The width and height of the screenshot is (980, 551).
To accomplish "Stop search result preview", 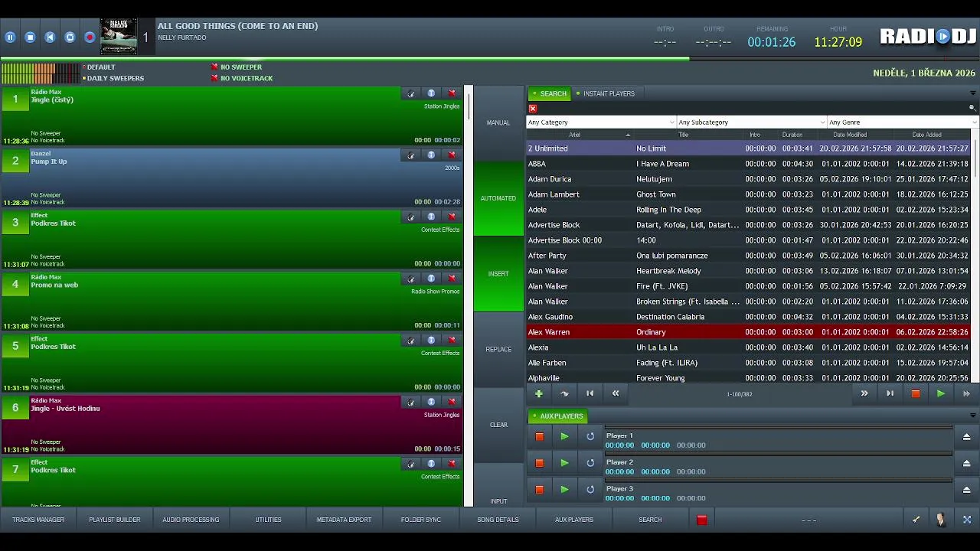I will tap(915, 393).
